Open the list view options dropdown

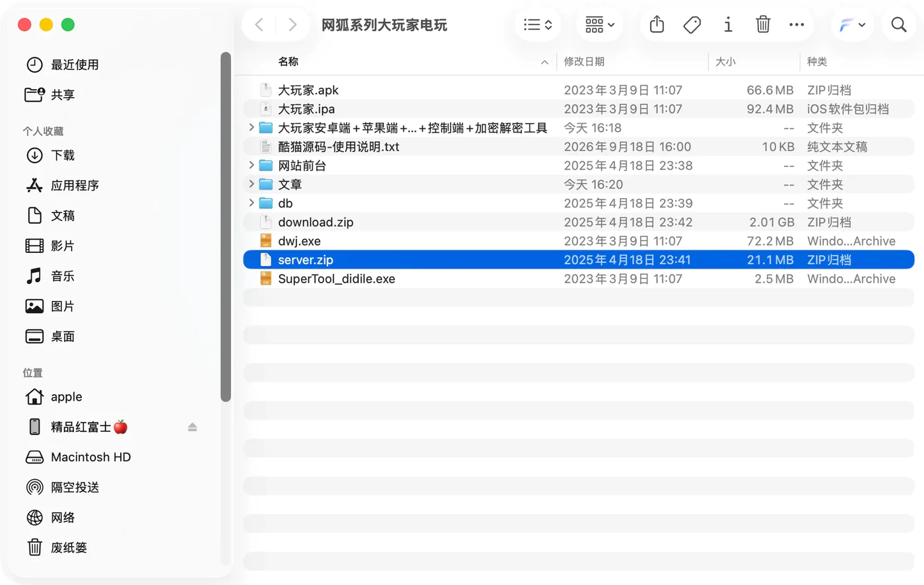pos(537,25)
